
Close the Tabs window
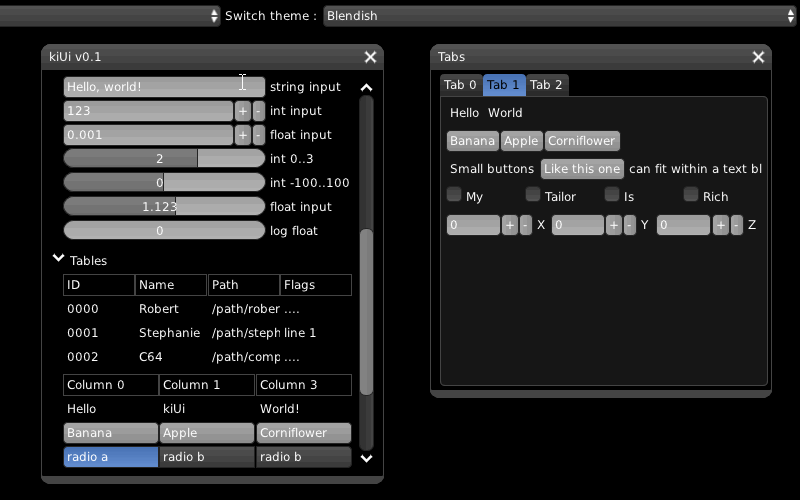coord(758,57)
